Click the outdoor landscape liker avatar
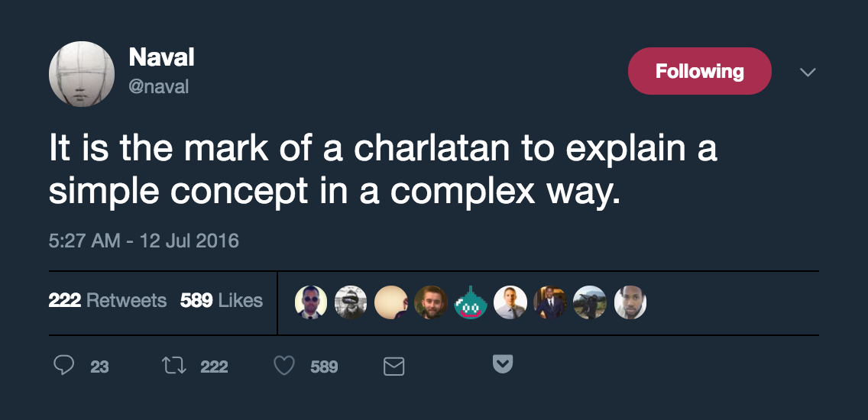This screenshot has height=420, width=868. click(x=590, y=302)
